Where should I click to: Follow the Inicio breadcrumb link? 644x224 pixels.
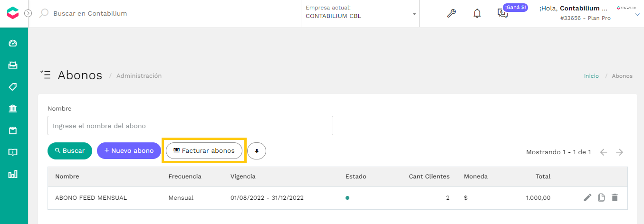point(591,76)
